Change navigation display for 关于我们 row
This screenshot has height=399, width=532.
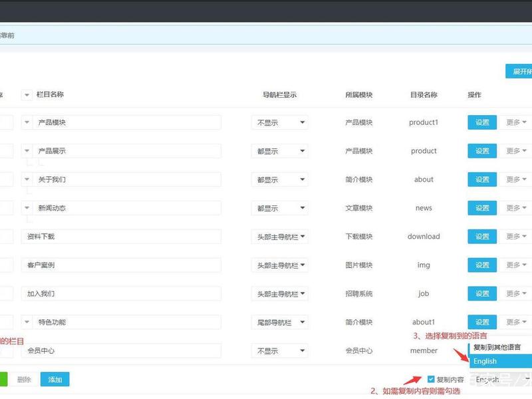pyautogui.click(x=279, y=180)
